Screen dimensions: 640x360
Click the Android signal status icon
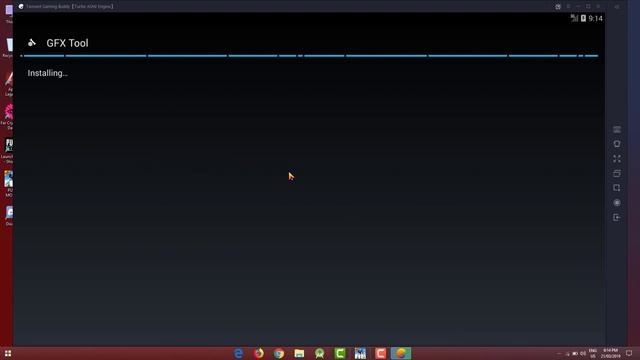574,18
